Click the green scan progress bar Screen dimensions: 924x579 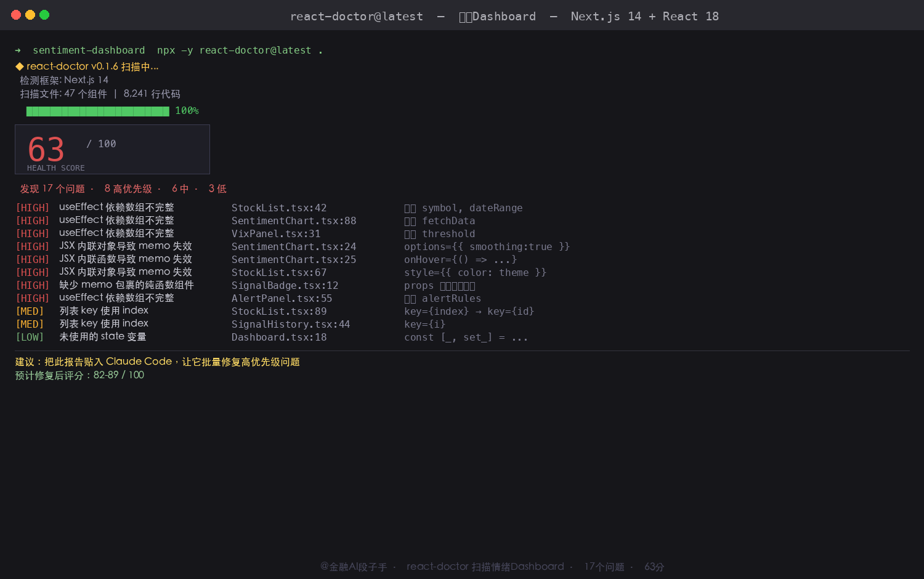[97, 111]
